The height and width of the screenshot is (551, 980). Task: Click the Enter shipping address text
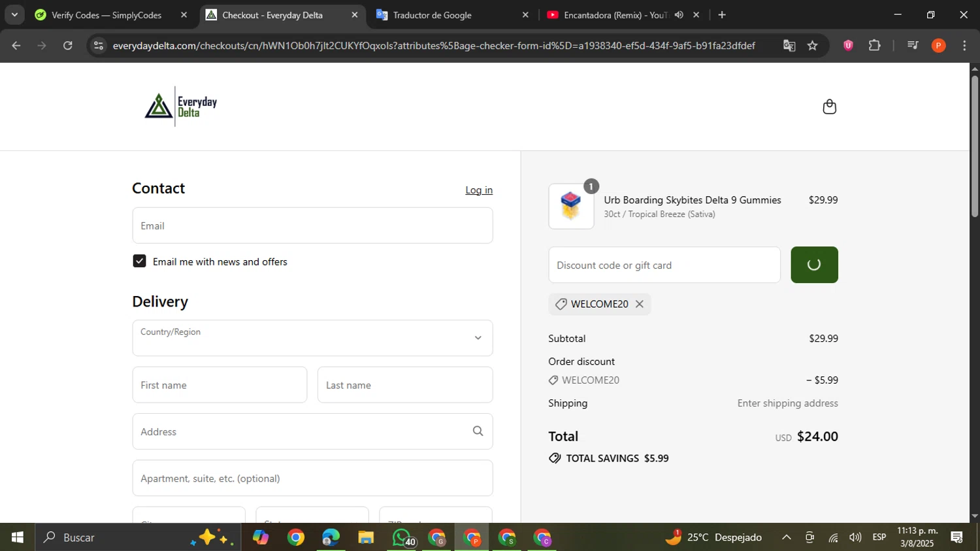[x=787, y=403]
